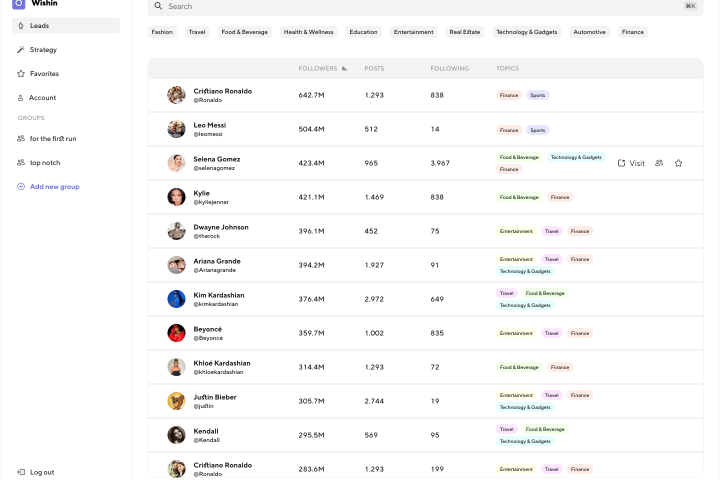Click the Wishin logo icon

tap(18, 4)
